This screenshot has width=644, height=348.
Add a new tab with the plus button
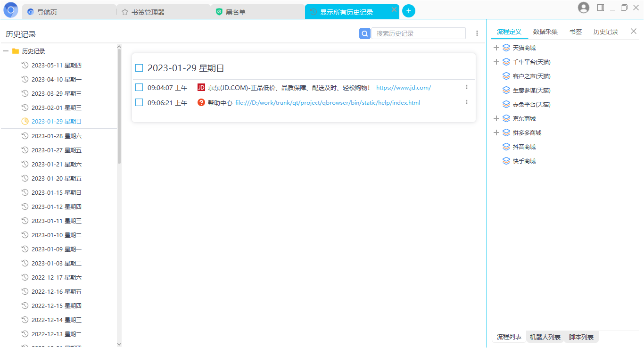[x=409, y=11]
